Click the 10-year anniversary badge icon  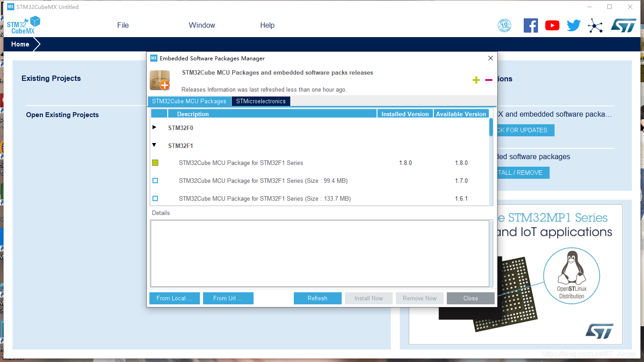pos(504,25)
